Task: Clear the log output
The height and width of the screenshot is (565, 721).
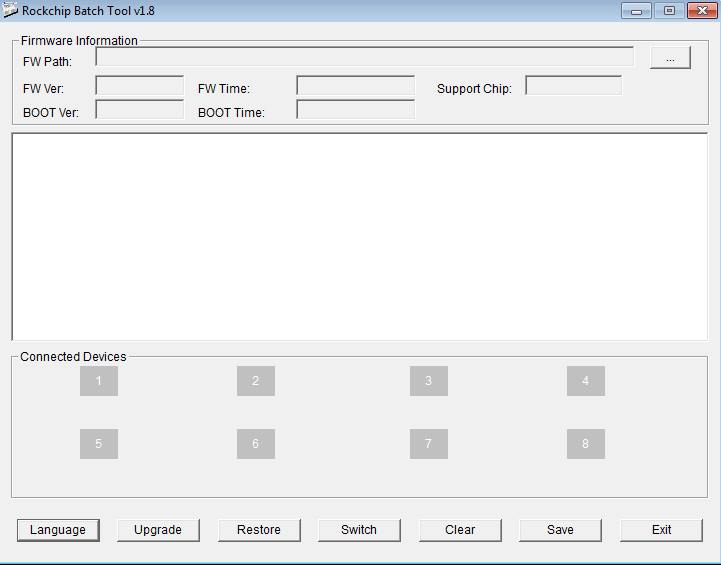Action: pyautogui.click(x=460, y=530)
